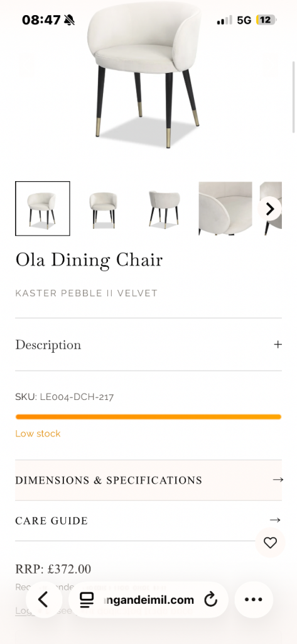Tap the plus icon next to Description

[278, 344]
